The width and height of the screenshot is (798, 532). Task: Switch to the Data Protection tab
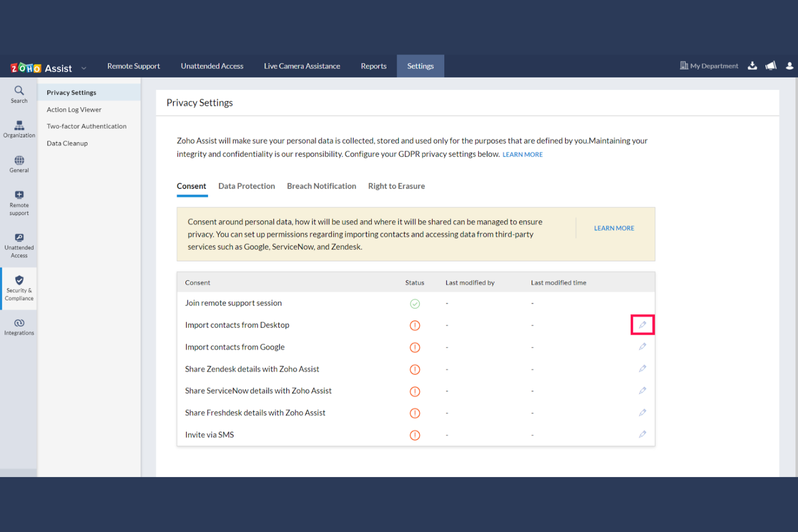(246, 186)
